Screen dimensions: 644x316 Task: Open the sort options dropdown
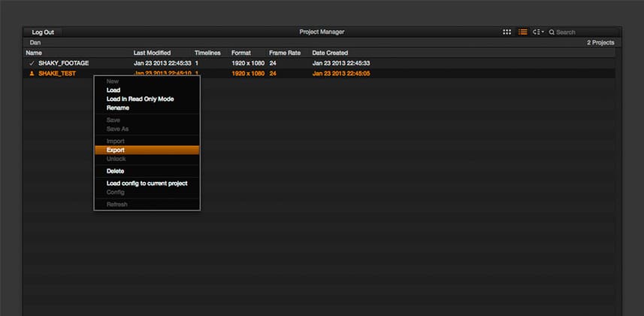pyautogui.click(x=538, y=32)
